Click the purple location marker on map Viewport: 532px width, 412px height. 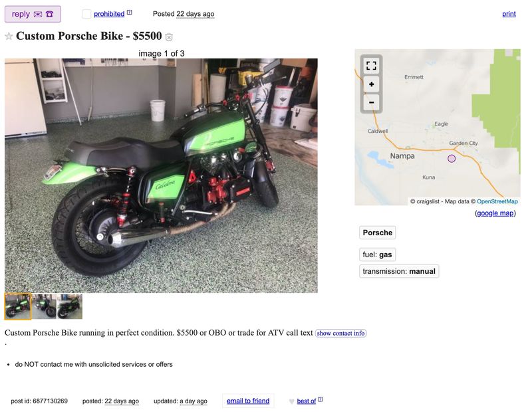coord(452,158)
